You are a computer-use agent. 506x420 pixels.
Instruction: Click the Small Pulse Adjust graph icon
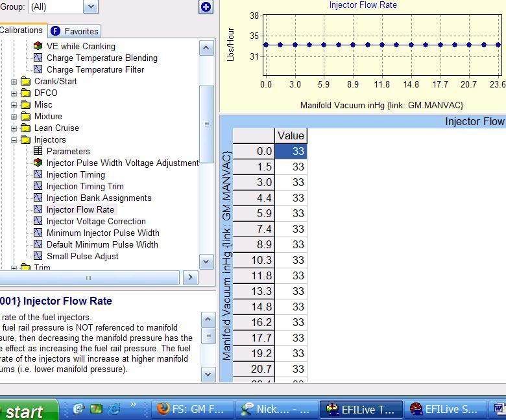[x=38, y=255]
